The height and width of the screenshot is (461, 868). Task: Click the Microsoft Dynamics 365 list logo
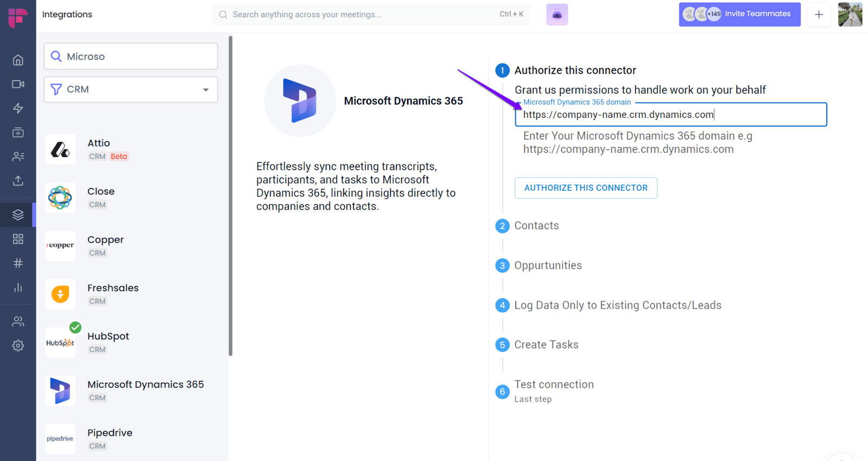pyautogui.click(x=60, y=390)
